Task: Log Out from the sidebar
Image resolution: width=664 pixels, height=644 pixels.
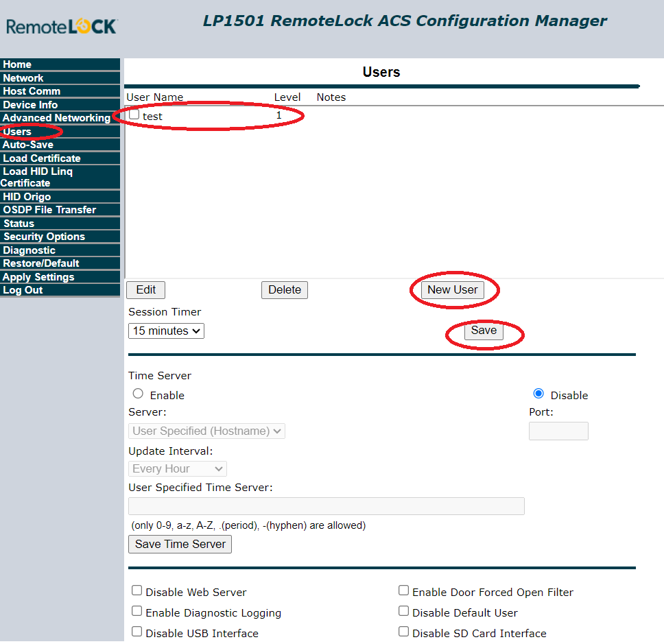Action: 60,290
